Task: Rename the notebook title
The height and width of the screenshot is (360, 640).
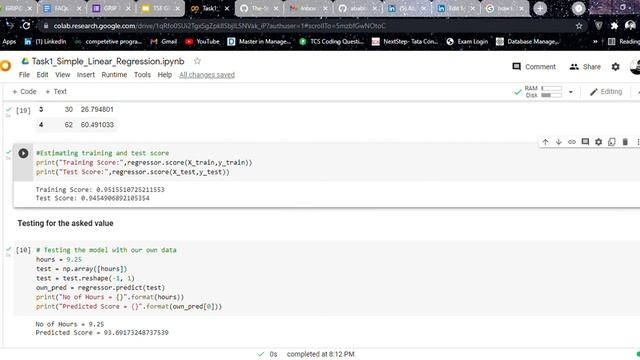Action: tap(108, 61)
